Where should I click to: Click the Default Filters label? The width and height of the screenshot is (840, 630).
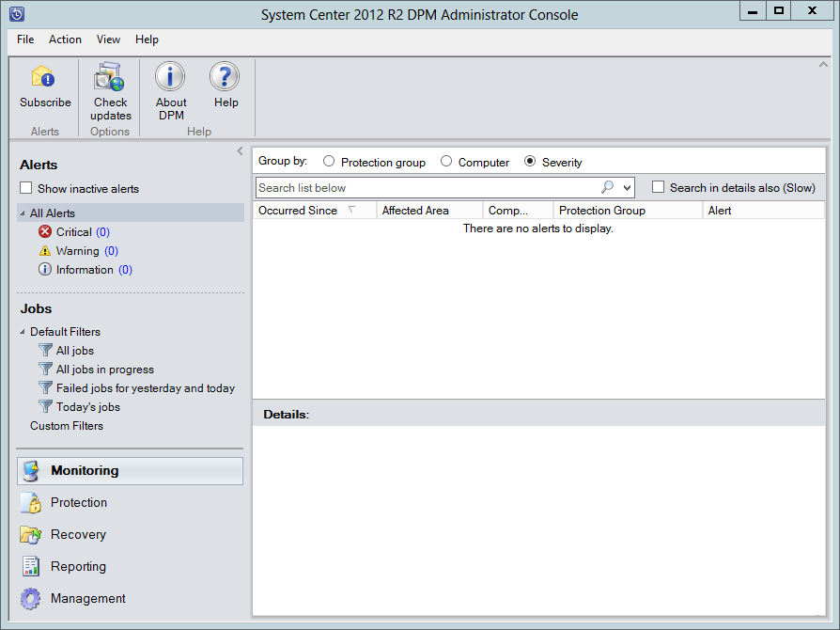tap(66, 332)
